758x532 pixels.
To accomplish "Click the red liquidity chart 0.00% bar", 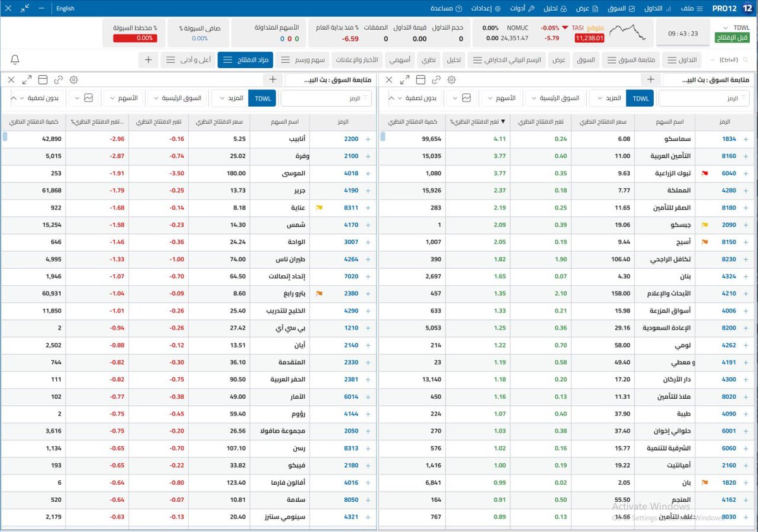I will point(135,38).
